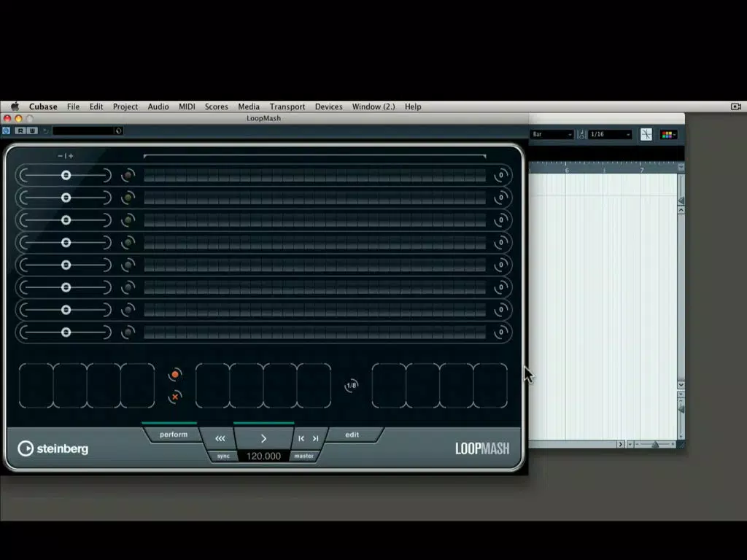Open the Devices menu

329,106
